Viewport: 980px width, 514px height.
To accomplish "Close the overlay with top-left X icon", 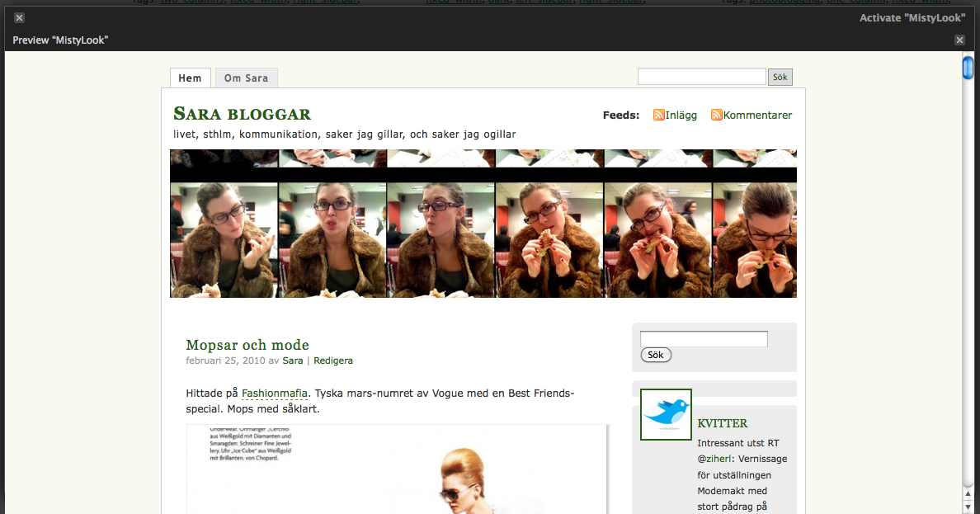I will [x=19, y=17].
